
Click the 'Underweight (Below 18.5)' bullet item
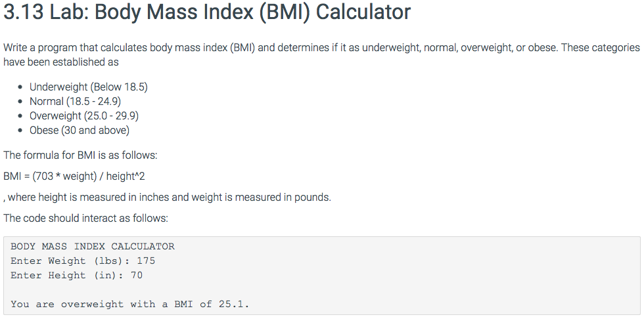tap(88, 87)
